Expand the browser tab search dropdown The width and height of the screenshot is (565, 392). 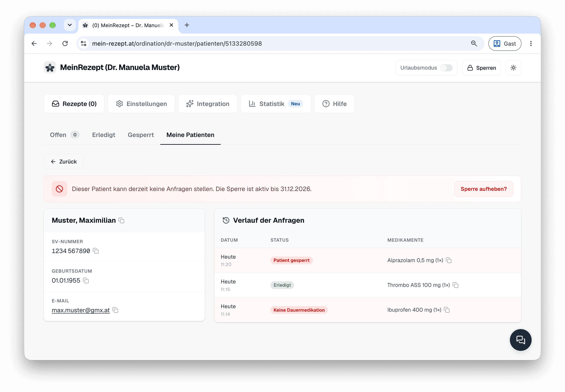70,25
